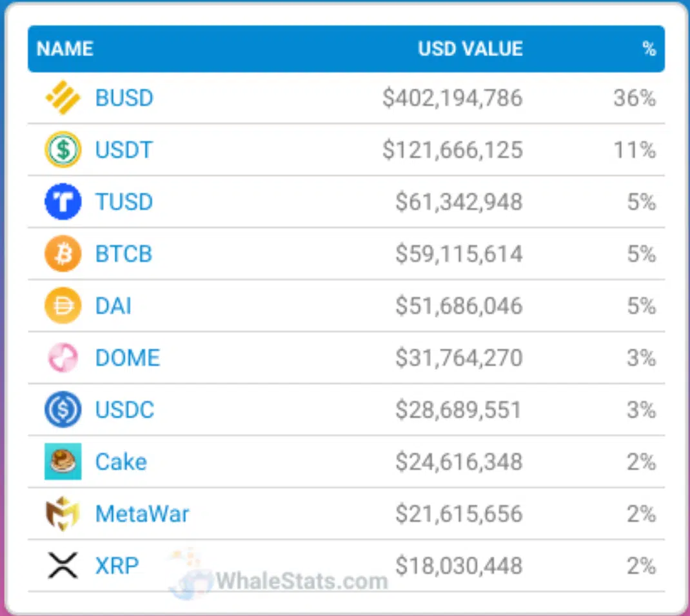The image size is (690, 616).
Task: Open the Cake token link
Action: point(121,462)
